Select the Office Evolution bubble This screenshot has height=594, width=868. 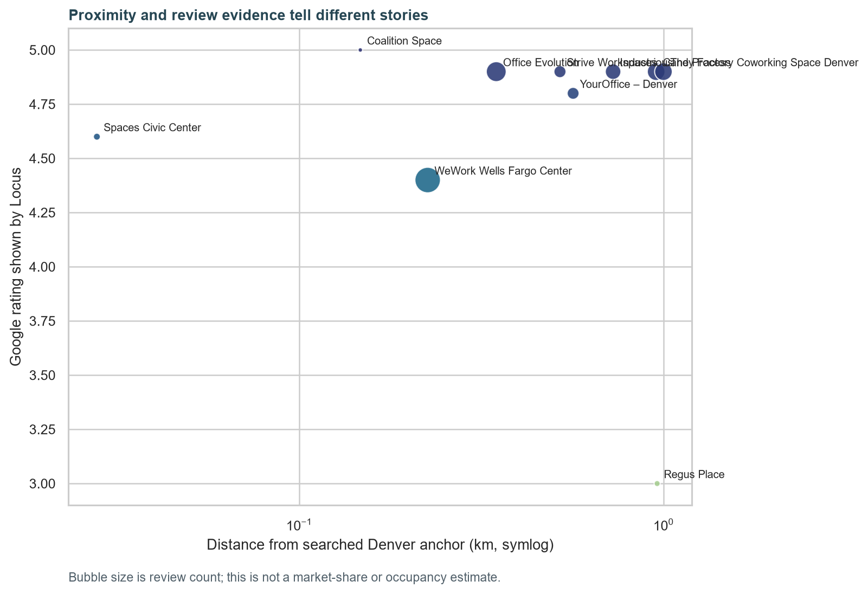[x=496, y=72]
